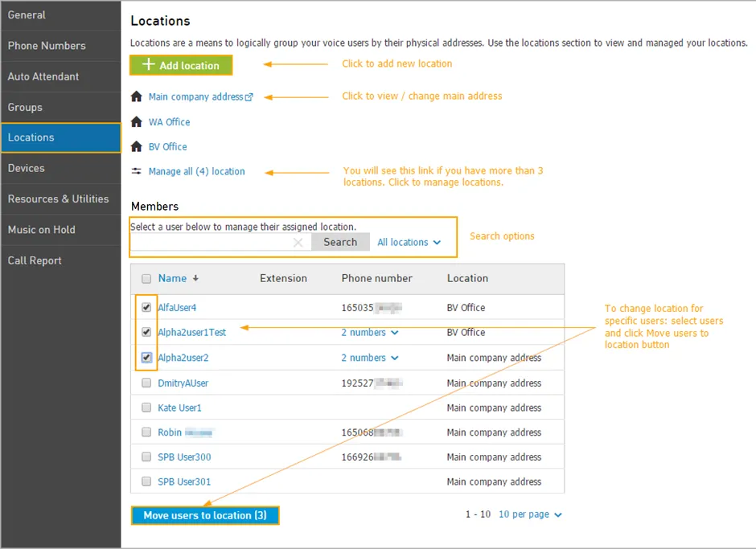Expand the 2 numbers dropdown for Alpha2user2
Viewport: 756px width, 549px height.
pos(370,358)
